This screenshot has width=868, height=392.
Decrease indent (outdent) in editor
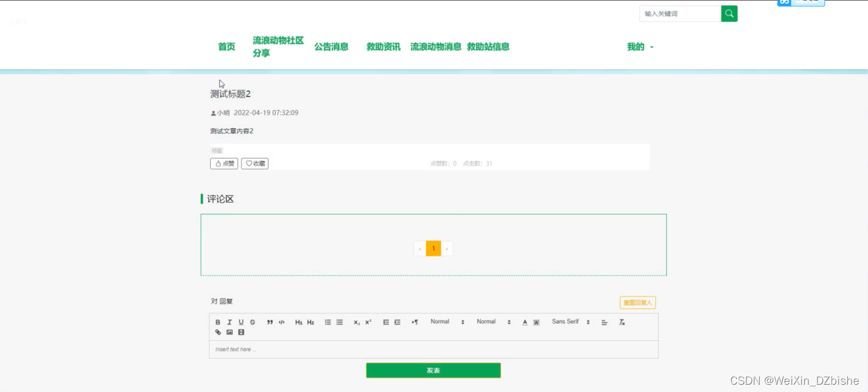point(386,322)
